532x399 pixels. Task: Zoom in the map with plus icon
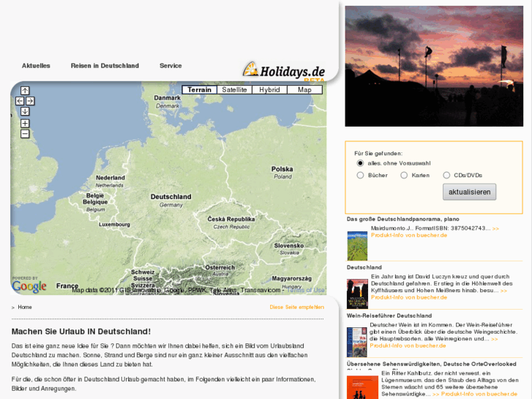coord(25,123)
